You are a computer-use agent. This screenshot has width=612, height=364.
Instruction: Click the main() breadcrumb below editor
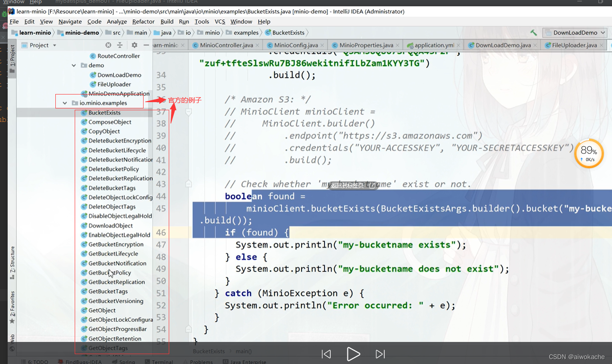(x=243, y=351)
